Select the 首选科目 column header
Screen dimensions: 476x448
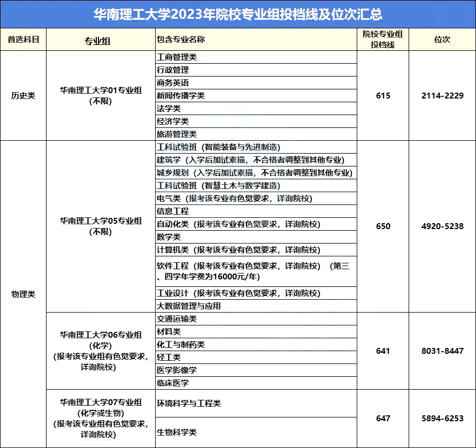click(24, 40)
